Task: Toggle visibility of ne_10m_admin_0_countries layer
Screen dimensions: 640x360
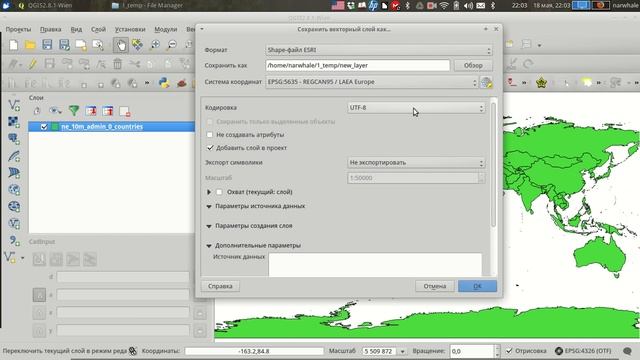Action: coord(44,127)
